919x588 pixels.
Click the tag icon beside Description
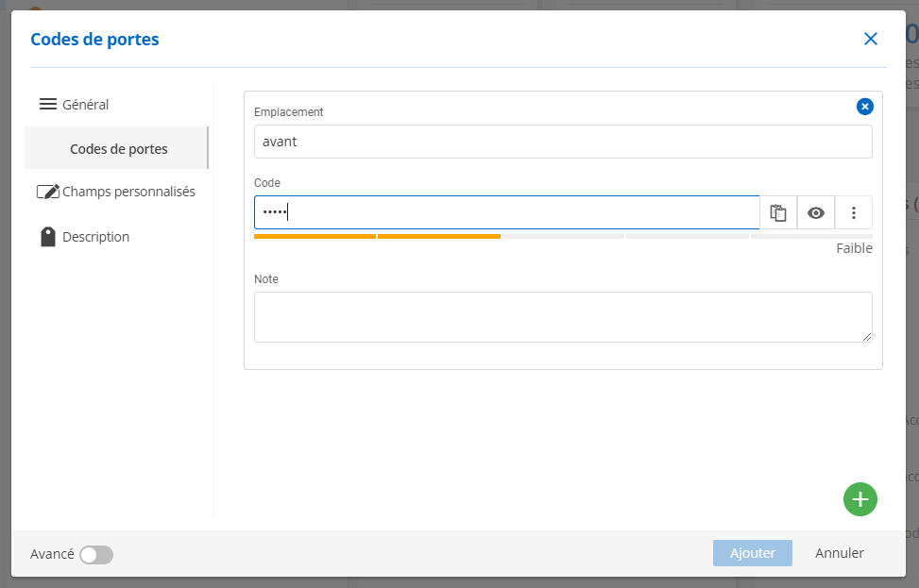(48, 237)
